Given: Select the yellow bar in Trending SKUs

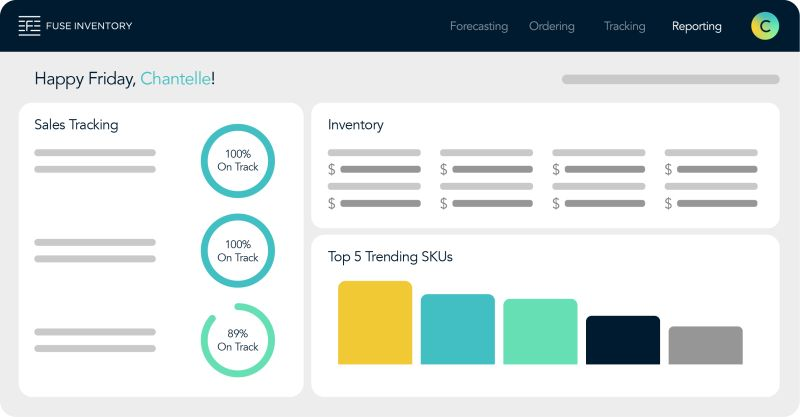Looking at the screenshot, I should coord(375,323).
